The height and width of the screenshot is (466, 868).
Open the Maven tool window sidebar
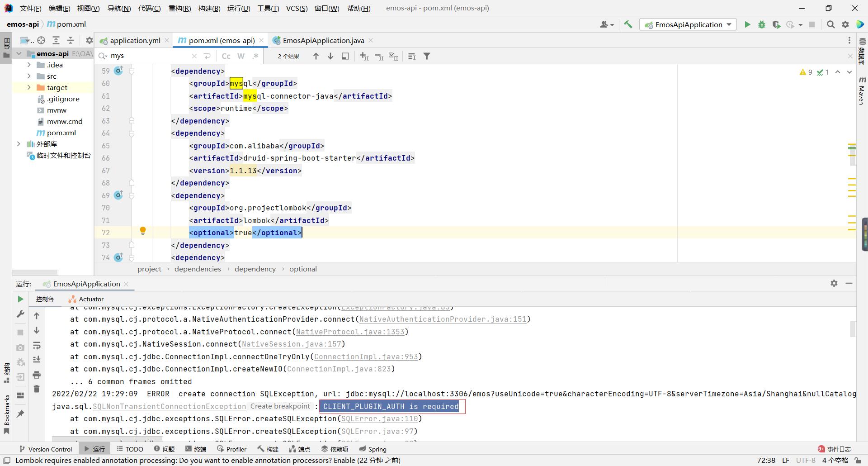pos(862,90)
